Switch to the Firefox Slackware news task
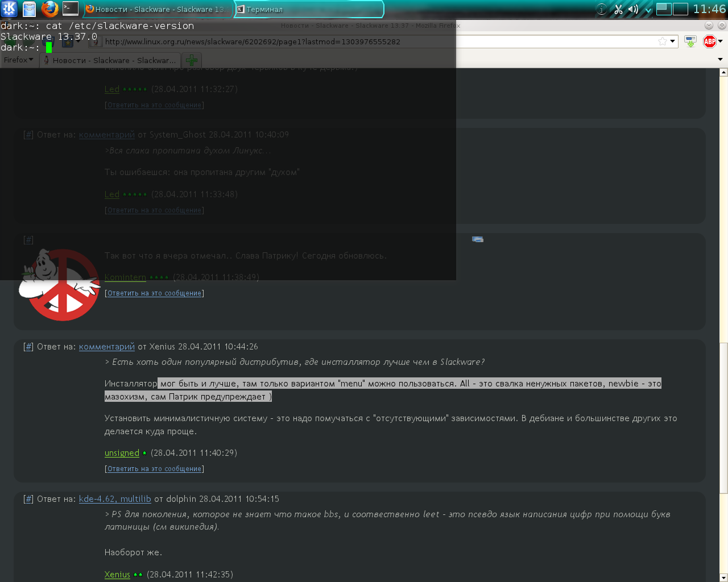728x582 pixels. (x=158, y=9)
